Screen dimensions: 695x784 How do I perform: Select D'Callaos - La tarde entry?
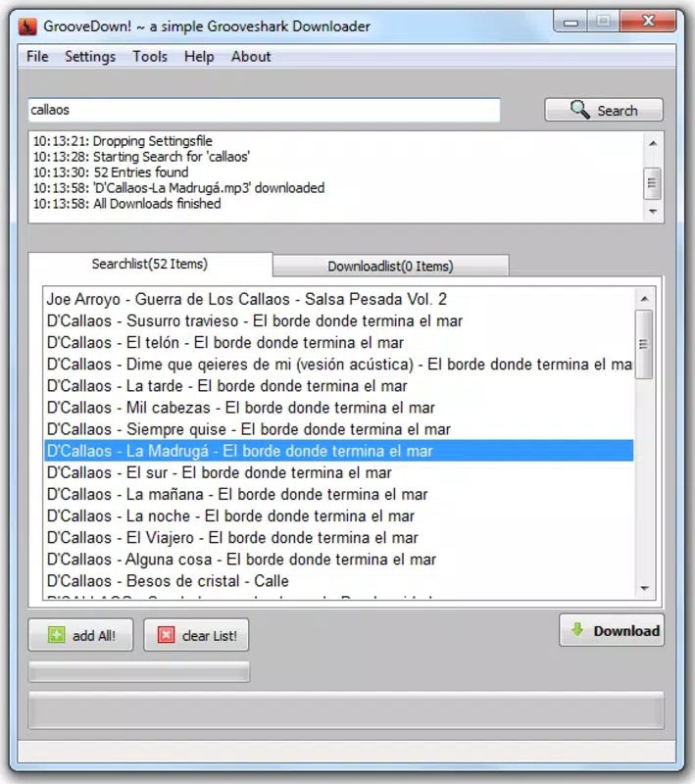tap(339, 385)
